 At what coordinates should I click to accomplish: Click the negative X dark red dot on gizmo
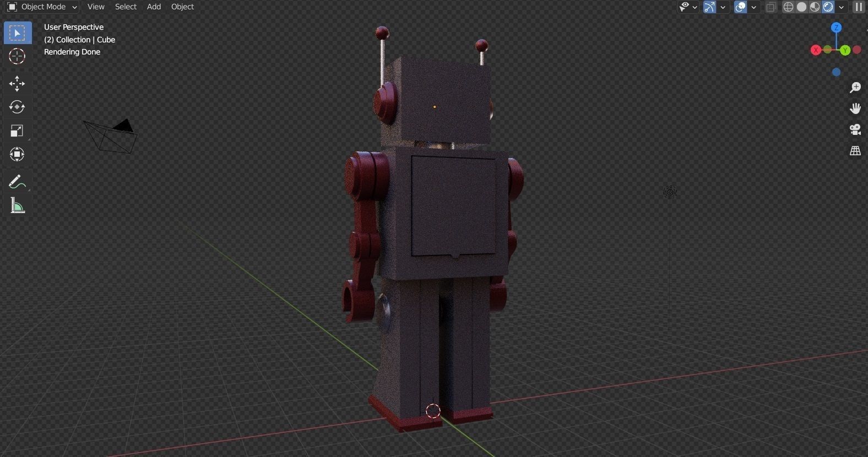[x=857, y=50]
